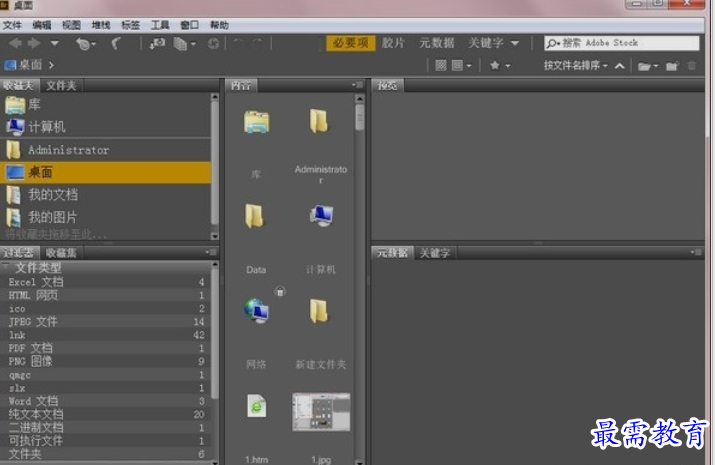The width and height of the screenshot is (715, 465).
Task: Select the Data folder icon
Action: click(254, 216)
